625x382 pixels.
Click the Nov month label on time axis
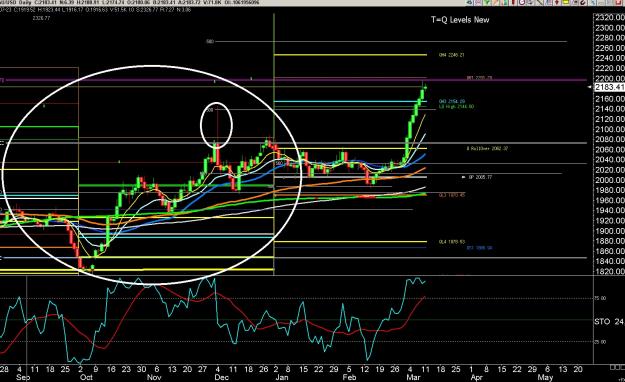click(154, 377)
